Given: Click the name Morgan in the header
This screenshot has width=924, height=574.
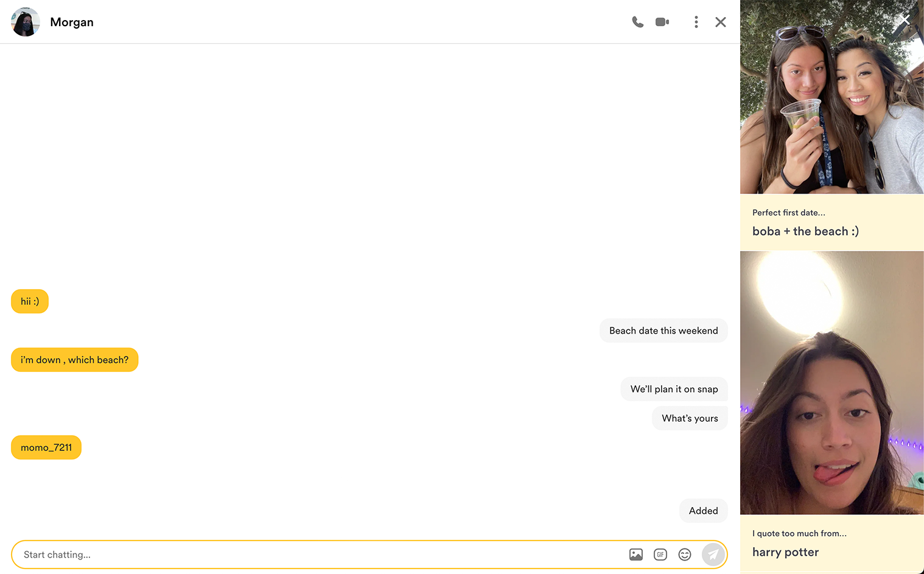Looking at the screenshot, I should click(72, 22).
